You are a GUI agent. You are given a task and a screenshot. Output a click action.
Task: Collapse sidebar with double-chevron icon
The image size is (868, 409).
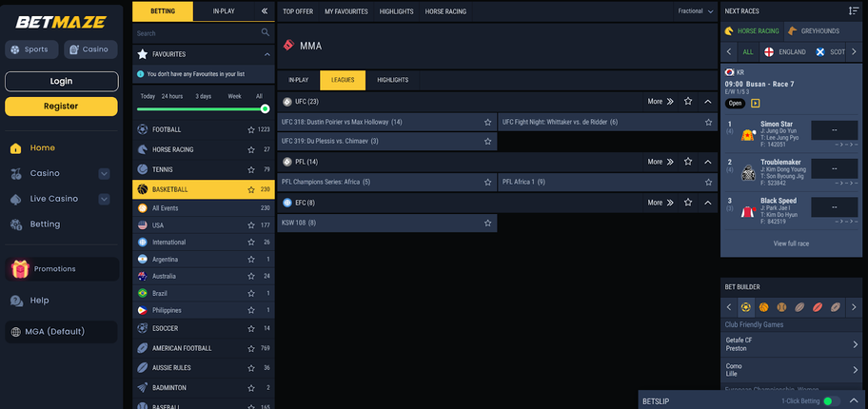pos(264,11)
